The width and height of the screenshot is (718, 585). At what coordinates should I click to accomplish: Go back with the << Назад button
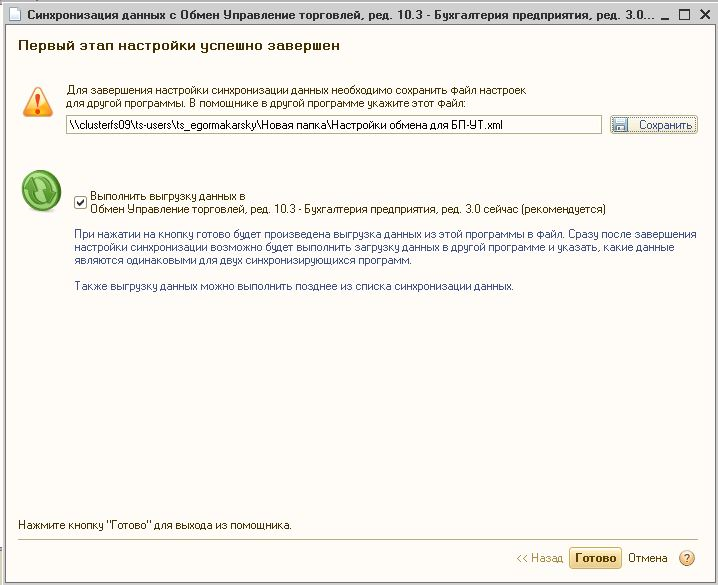(540, 558)
